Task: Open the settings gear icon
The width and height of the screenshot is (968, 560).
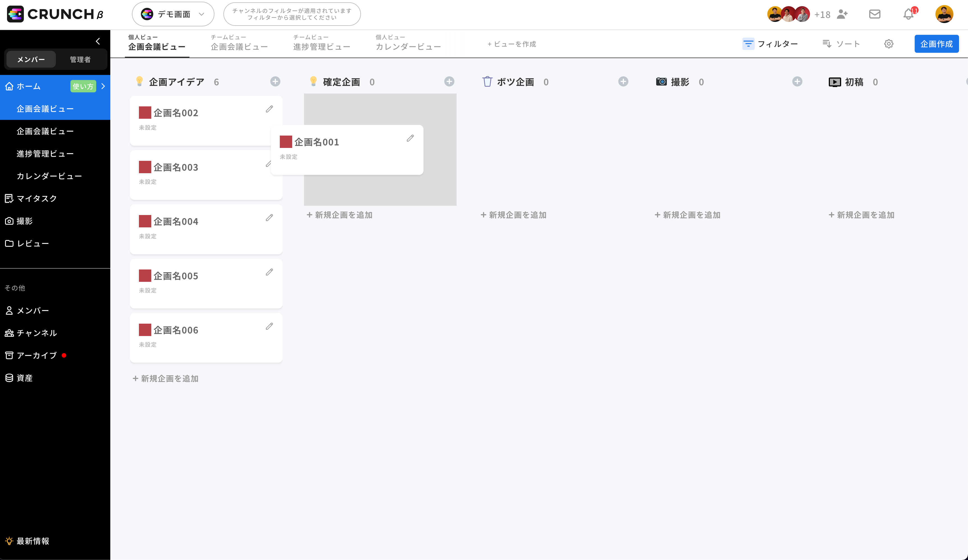Action: click(889, 44)
